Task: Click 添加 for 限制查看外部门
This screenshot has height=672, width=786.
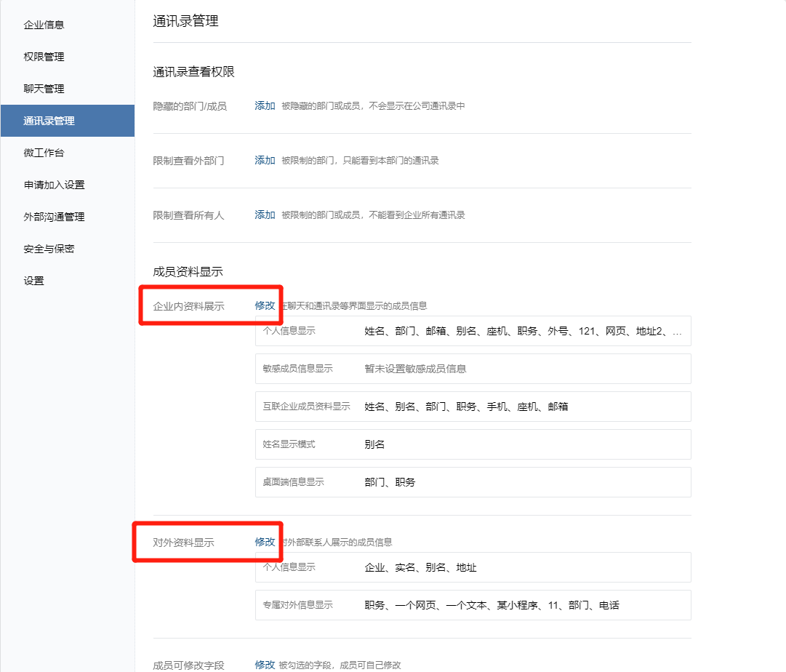Action: pos(265,161)
